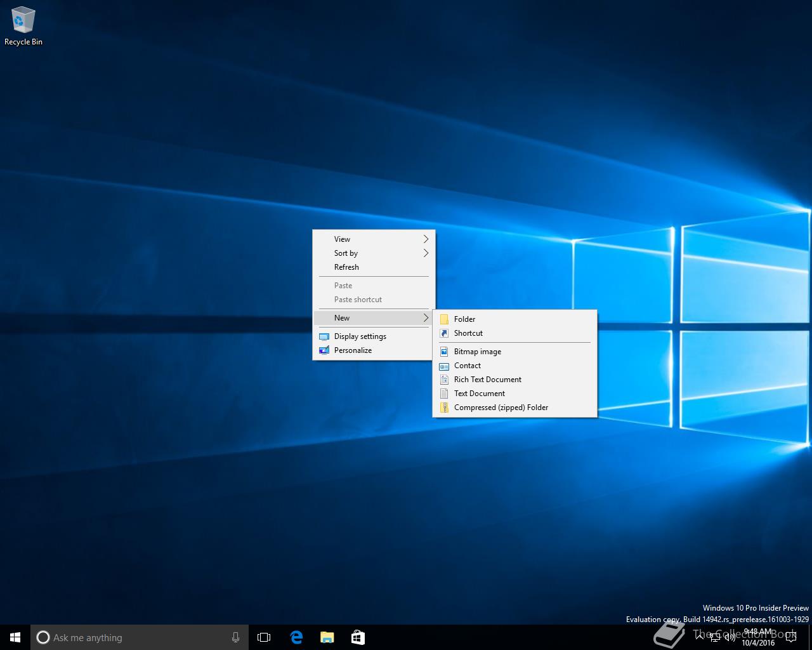
Task: Show hidden system tray icons
Action: 699,637
